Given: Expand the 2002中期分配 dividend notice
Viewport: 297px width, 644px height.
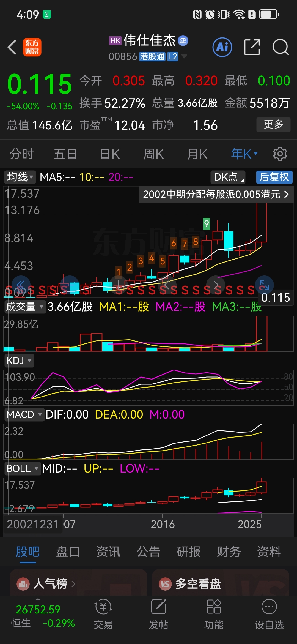Looking at the screenshot, I should point(216,195).
